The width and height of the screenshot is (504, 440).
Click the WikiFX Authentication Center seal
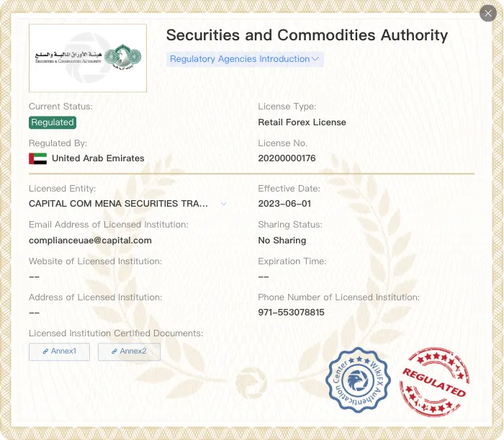tap(358, 380)
